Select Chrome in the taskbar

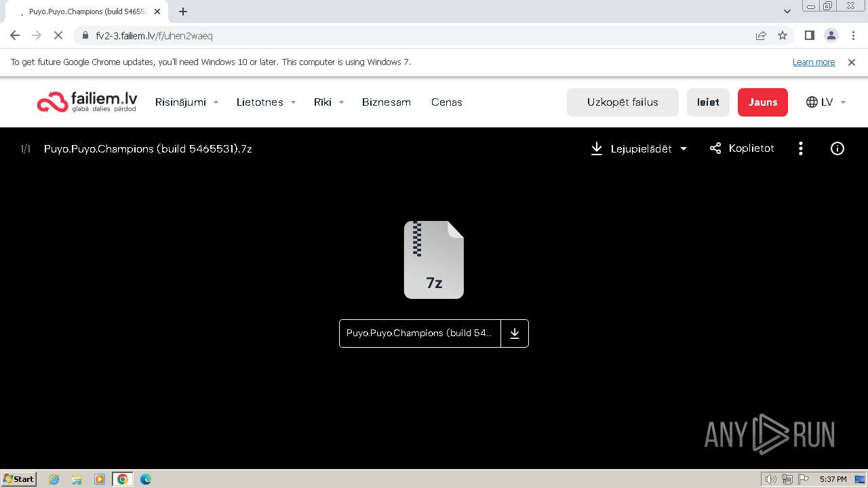click(123, 479)
